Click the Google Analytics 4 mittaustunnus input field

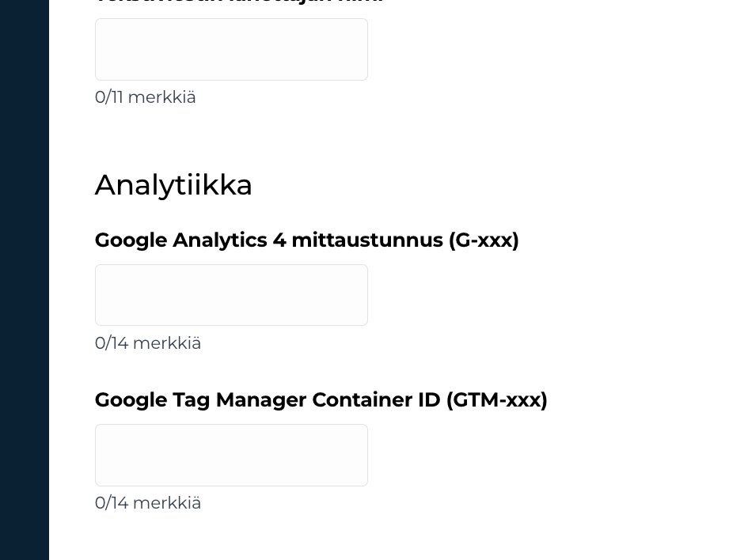click(x=231, y=295)
